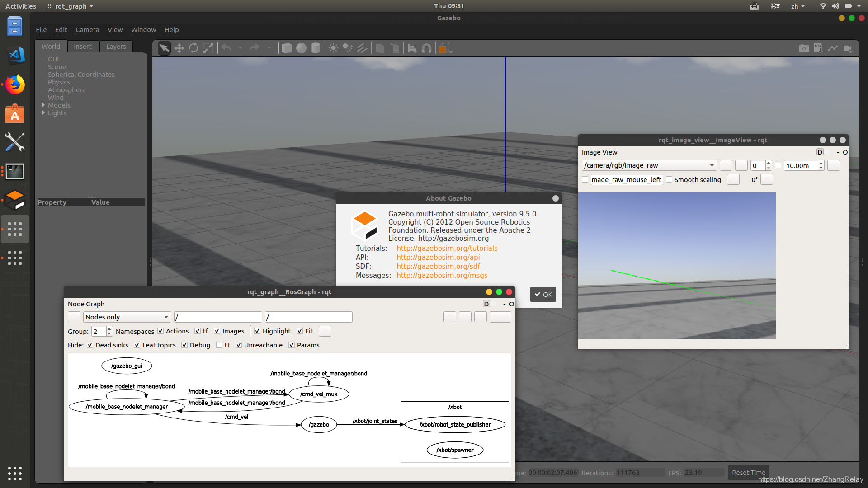This screenshot has width=868, height=488.
Task: Open the plot chart icon
Action: tap(833, 48)
